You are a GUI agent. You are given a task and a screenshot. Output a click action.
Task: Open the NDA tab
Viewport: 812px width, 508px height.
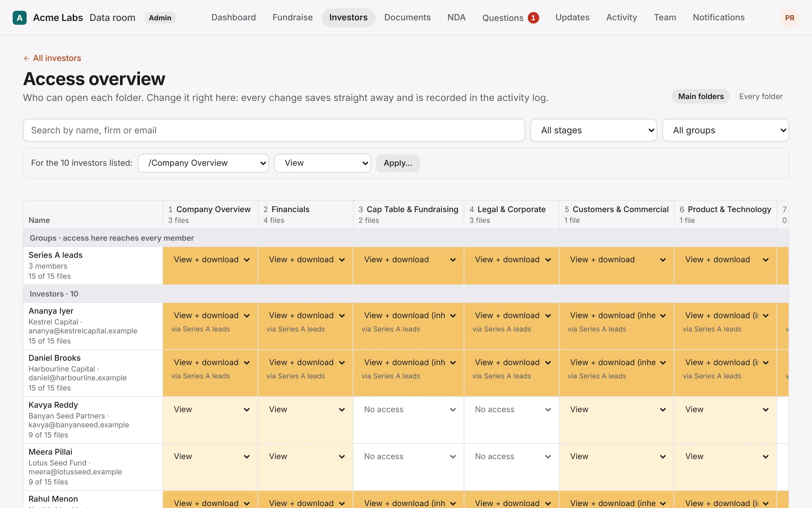(x=456, y=17)
